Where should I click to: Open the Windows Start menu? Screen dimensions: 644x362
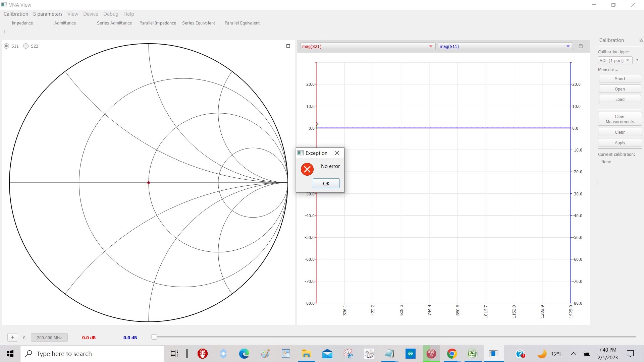pyautogui.click(x=10, y=354)
